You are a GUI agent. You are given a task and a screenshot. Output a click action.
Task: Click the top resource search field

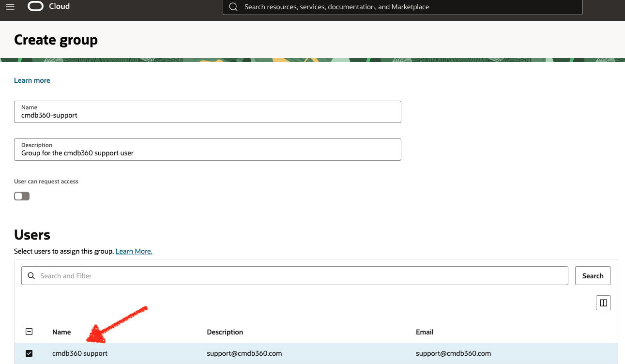(x=403, y=7)
